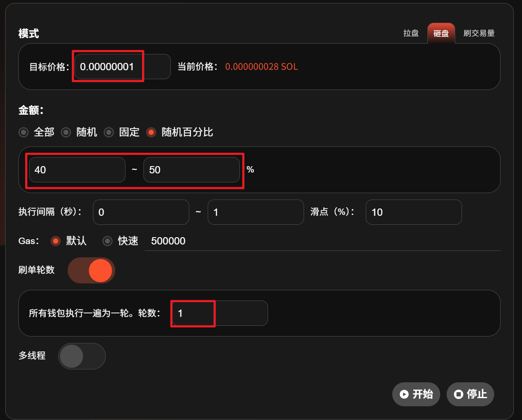Click the minimum percentage field showing 40
This screenshot has width=522, height=420.
click(77, 170)
